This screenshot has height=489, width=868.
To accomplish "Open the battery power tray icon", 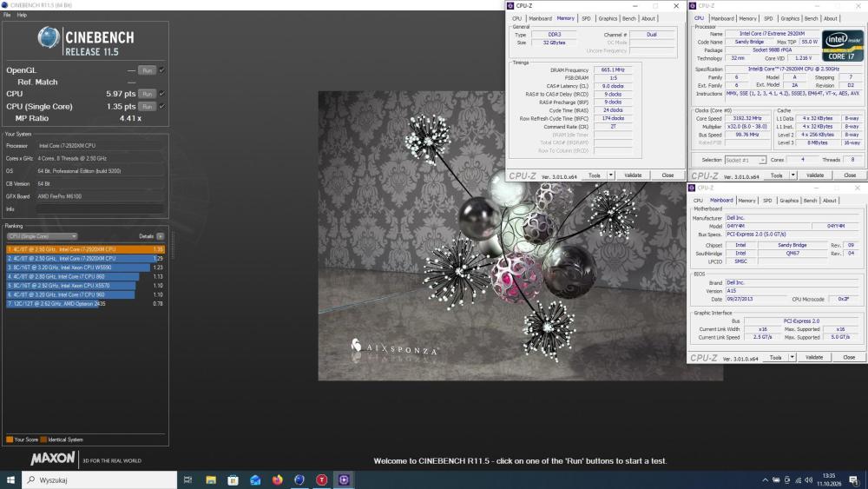I will (x=776, y=480).
